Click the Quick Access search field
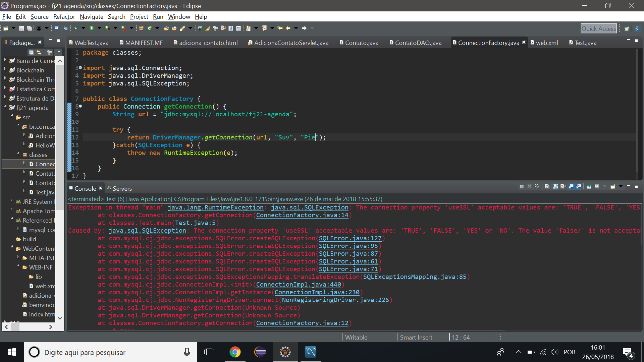 tap(599, 28)
